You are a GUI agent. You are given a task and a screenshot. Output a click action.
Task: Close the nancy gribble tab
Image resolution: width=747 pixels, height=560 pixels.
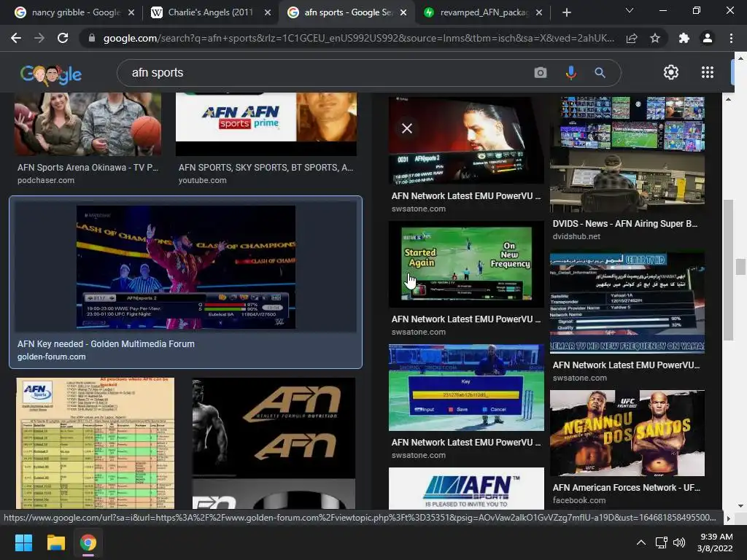tap(131, 12)
